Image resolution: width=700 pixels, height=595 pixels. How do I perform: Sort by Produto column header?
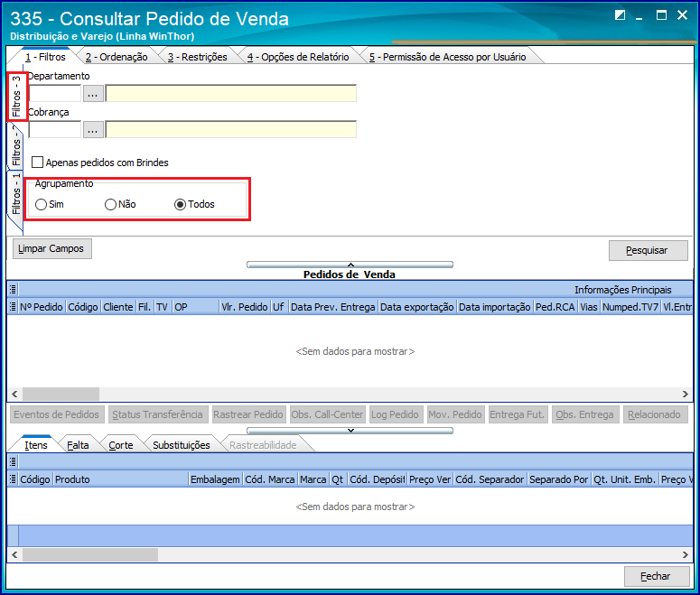(120, 479)
